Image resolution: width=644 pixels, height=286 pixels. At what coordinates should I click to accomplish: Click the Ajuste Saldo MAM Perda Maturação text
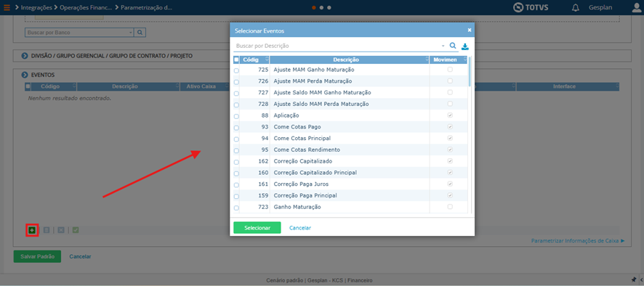click(x=321, y=105)
